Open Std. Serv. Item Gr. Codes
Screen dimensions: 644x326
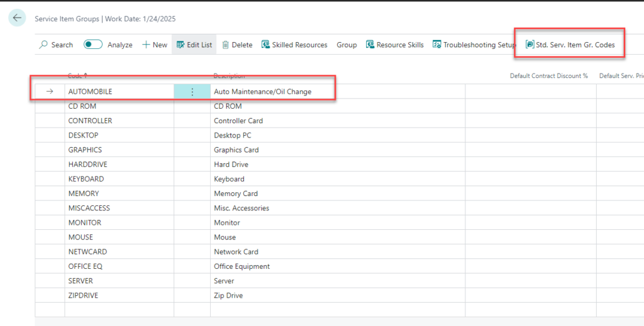tap(570, 45)
